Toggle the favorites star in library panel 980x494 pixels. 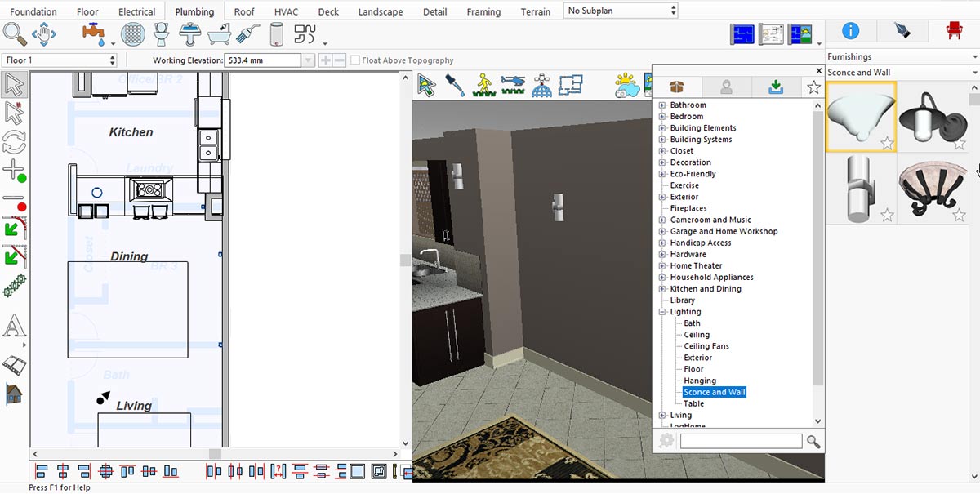point(813,87)
